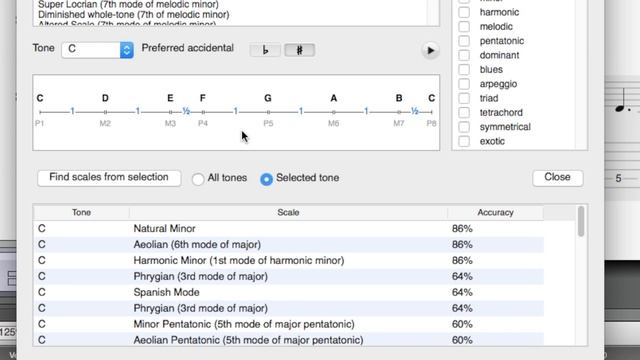The image size is (640, 360).
Task: Toggle the symmetrical checkbox
Action: point(464,127)
